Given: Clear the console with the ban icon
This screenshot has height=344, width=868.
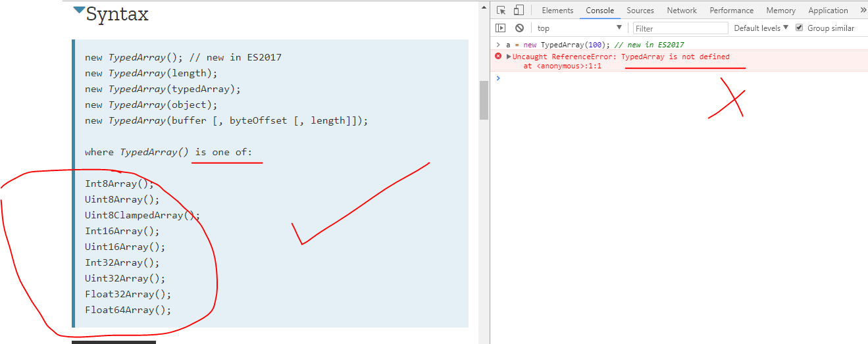Looking at the screenshot, I should pos(519,28).
